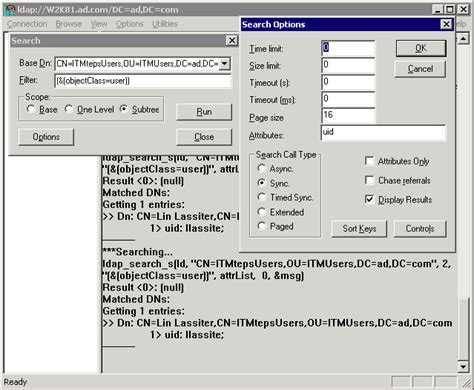Click the Timeout (ms) field
This screenshot has width=474, height=390.
pos(348,99)
